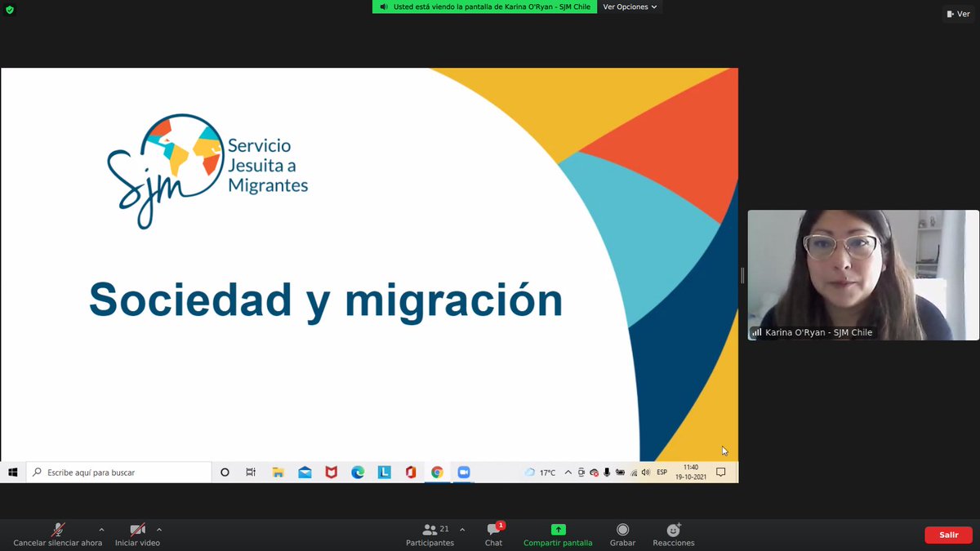This screenshot has height=551, width=980.
Task: Click the panel divider handle beside video
Action: point(742,275)
